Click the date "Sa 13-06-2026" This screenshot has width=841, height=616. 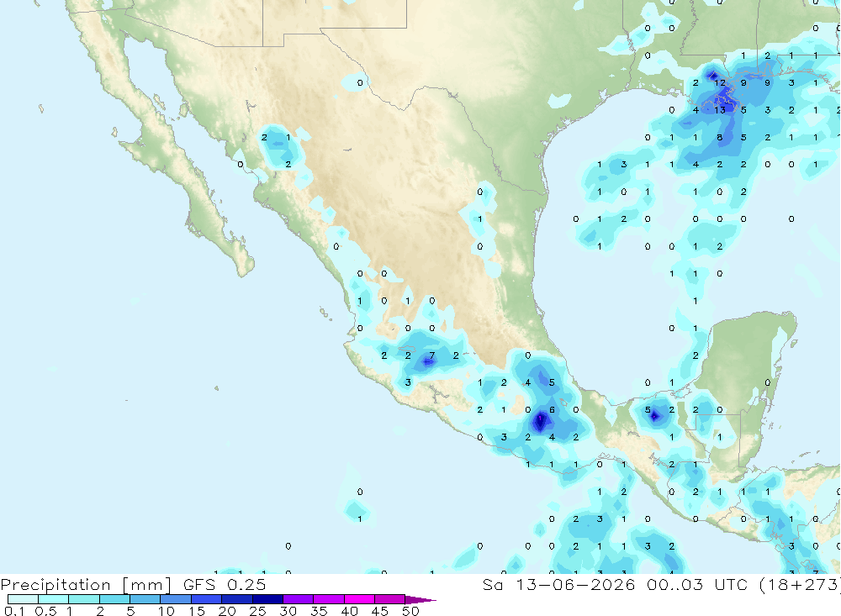[x=558, y=584]
